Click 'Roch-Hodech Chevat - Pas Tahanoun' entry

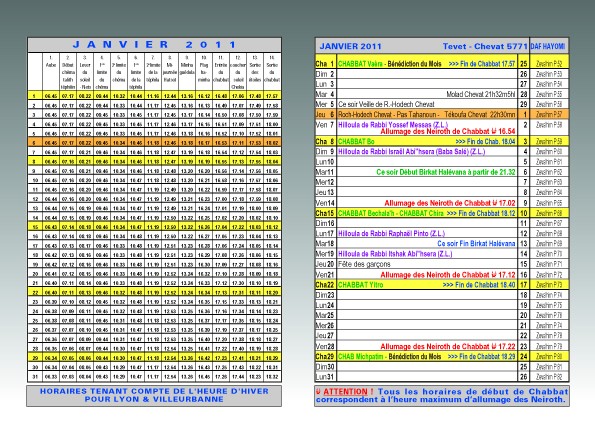click(x=388, y=114)
